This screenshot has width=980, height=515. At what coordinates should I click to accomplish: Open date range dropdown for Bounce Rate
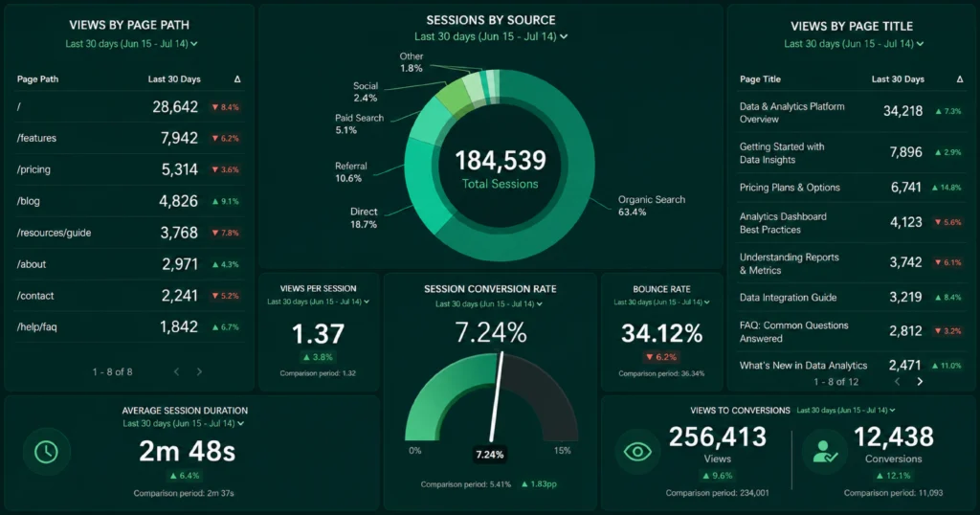pyautogui.click(x=661, y=302)
